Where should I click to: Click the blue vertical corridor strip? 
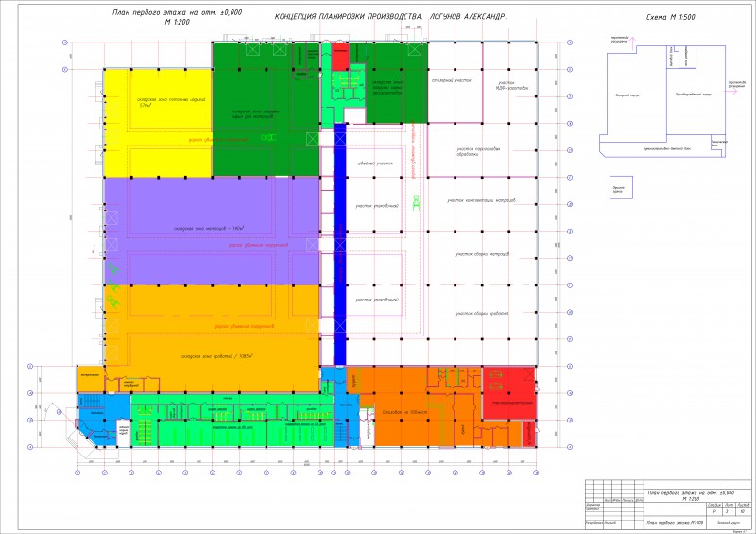340,244
